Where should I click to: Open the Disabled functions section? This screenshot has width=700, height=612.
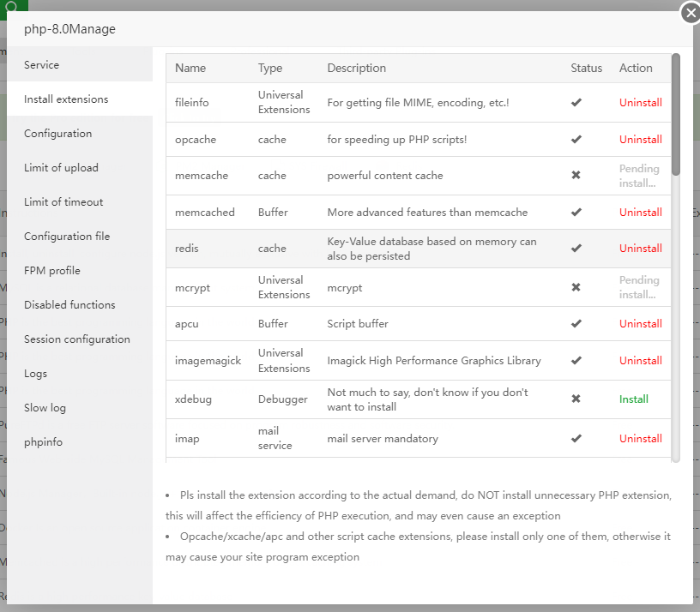pos(69,305)
